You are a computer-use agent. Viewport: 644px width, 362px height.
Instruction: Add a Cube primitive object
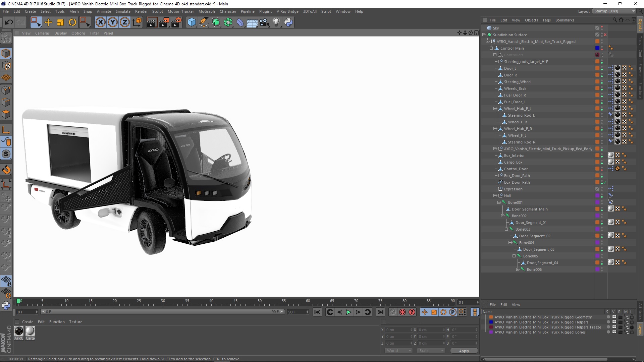pos(192,22)
